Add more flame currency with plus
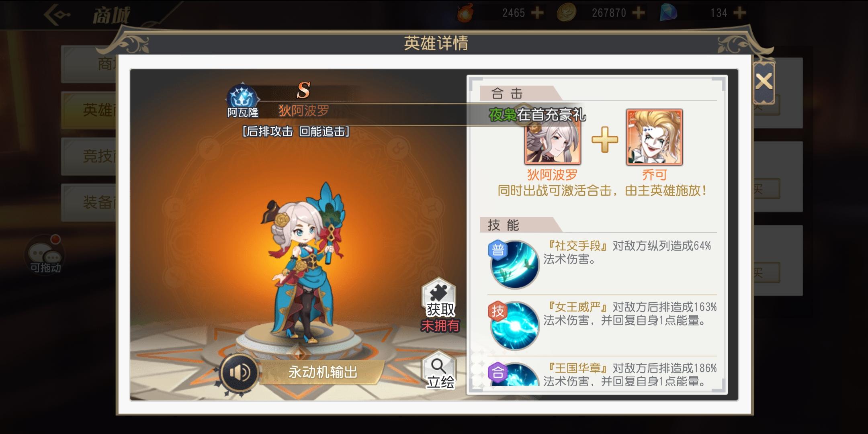This screenshot has width=868, height=434. (x=537, y=13)
